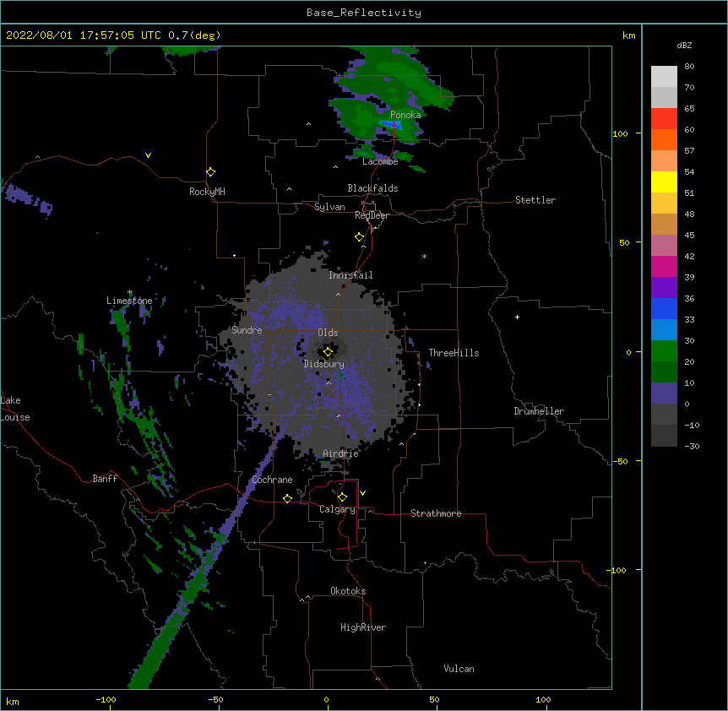Click the -30 value on dBZ legend

point(693,446)
